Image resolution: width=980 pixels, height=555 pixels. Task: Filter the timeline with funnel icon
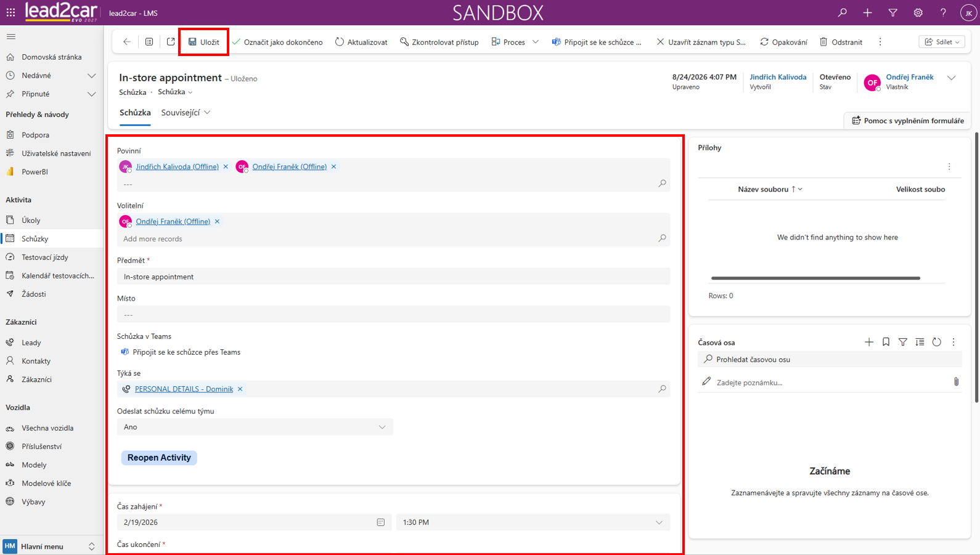click(x=903, y=342)
